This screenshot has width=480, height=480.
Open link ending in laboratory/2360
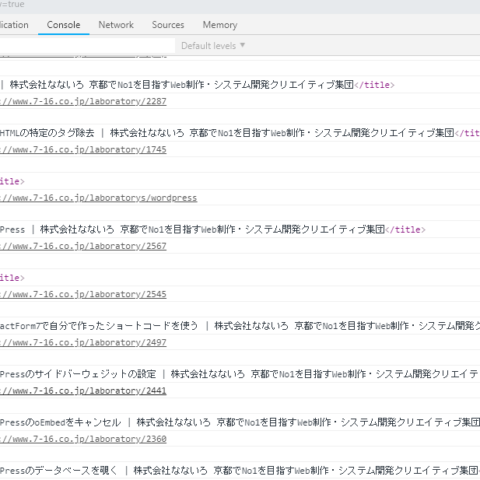point(83,439)
